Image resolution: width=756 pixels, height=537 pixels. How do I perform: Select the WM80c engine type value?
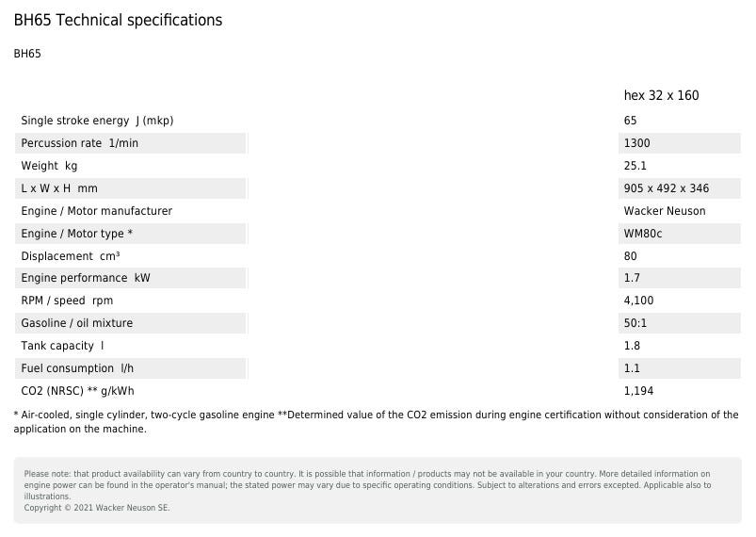(x=642, y=234)
